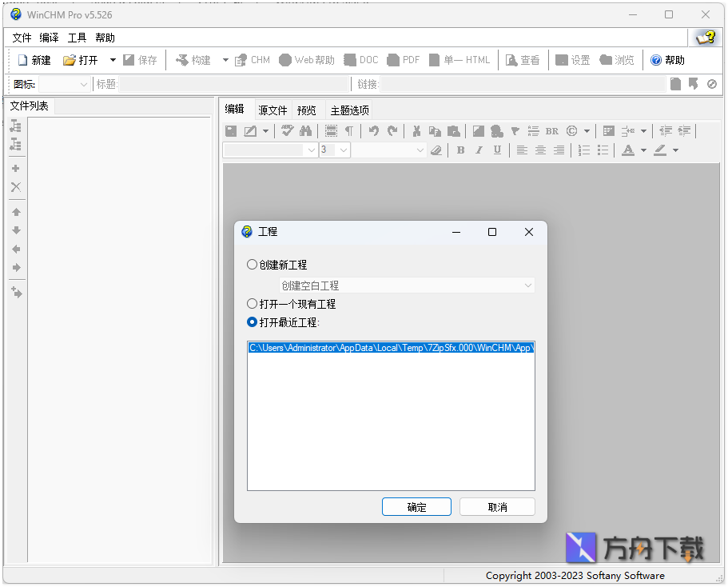Open the 工具 menu
This screenshot has width=728, height=587.
(x=77, y=37)
